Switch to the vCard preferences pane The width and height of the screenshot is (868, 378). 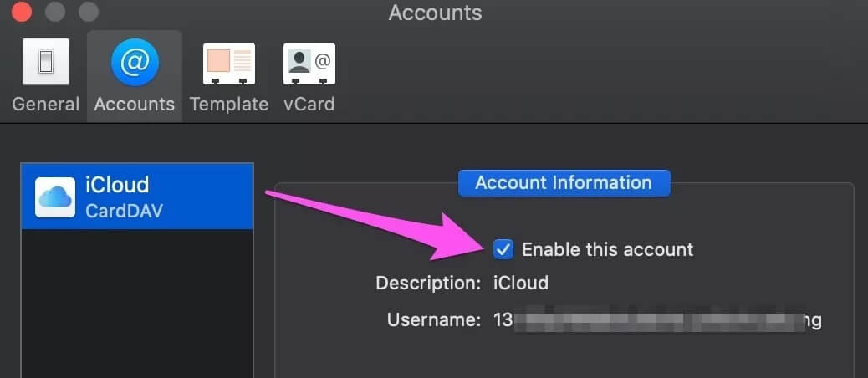309,76
